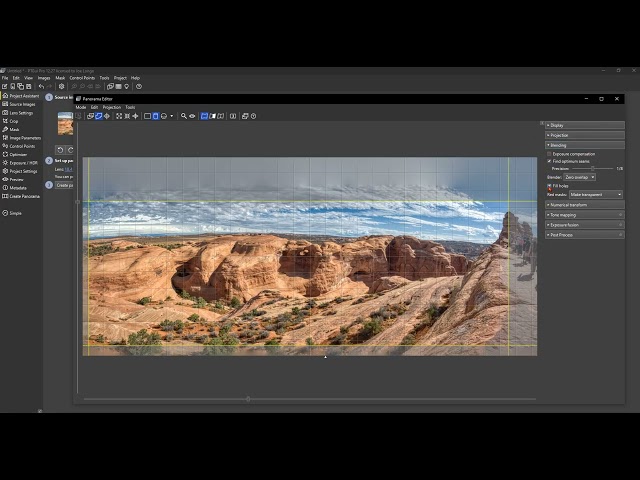Image resolution: width=640 pixels, height=480 pixels.
Task: Click the panorama editor icon in the main toolbar
Action: click(110, 87)
